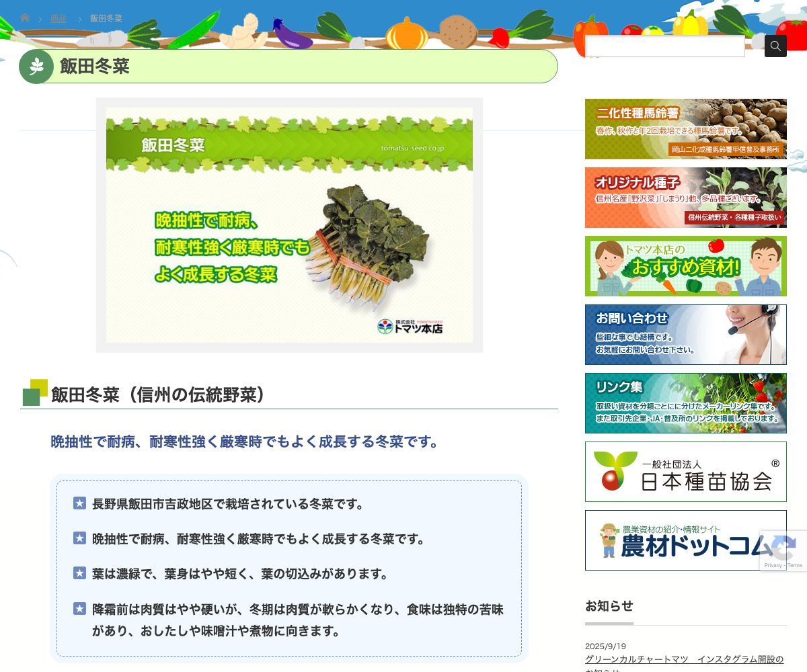Click the first star bullet icon
Screen dimensions: 807x672
pyautogui.click(x=79, y=503)
